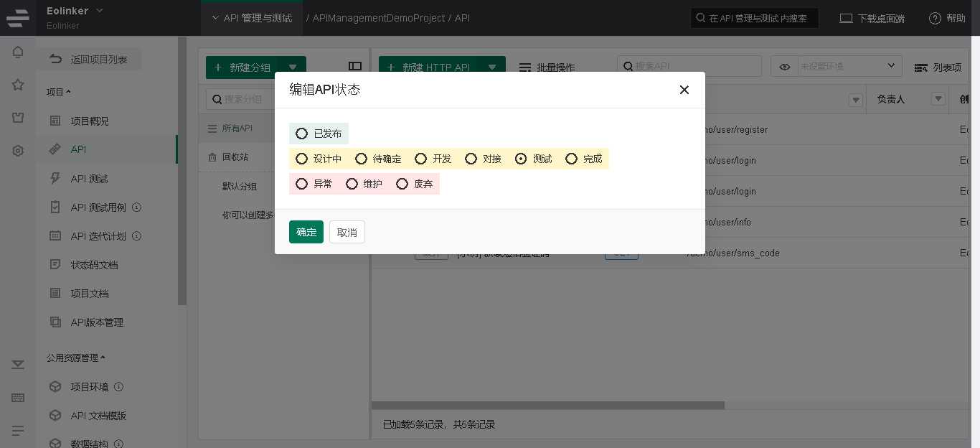Open the 帮助 help link
The height and width of the screenshot is (448, 980).
point(947,18)
